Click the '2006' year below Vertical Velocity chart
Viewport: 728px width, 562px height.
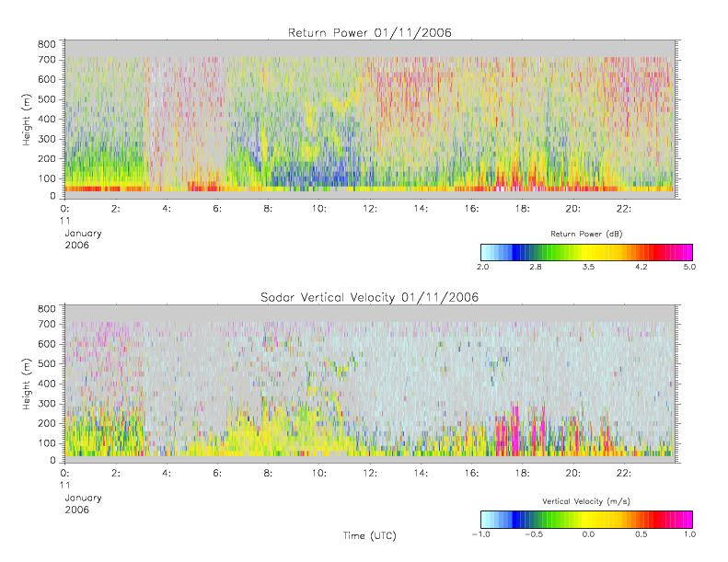tap(77, 510)
